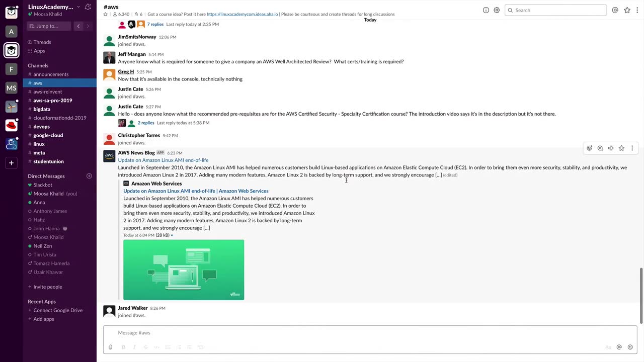Open the green AWS blog preview image

[184, 270]
